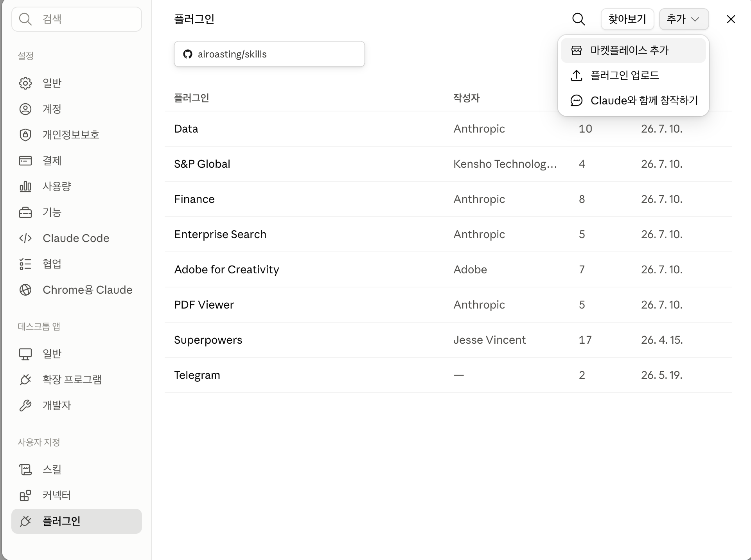Click the 결제 card icon
The width and height of the screenshot is (751, 560).
pos(25,161)
